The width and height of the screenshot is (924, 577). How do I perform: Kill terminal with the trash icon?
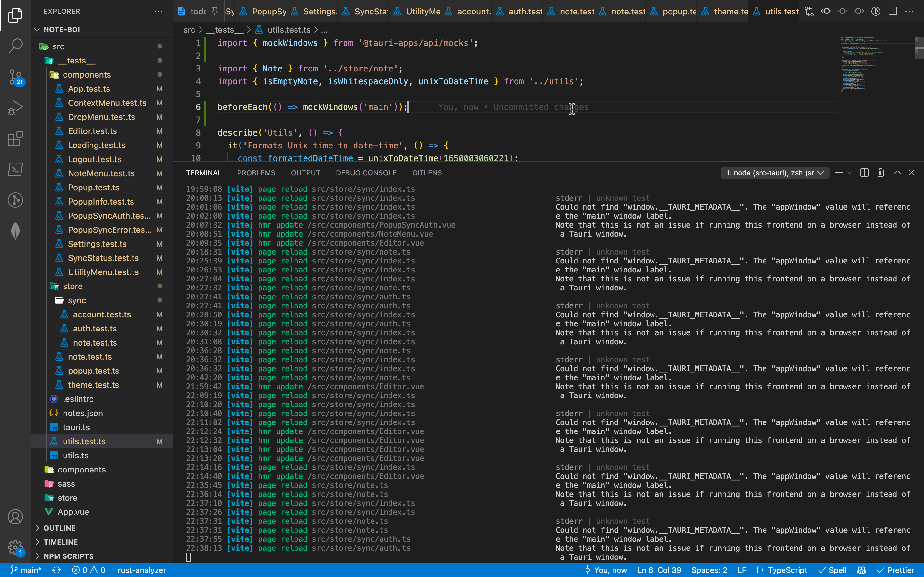pos(881,173)
